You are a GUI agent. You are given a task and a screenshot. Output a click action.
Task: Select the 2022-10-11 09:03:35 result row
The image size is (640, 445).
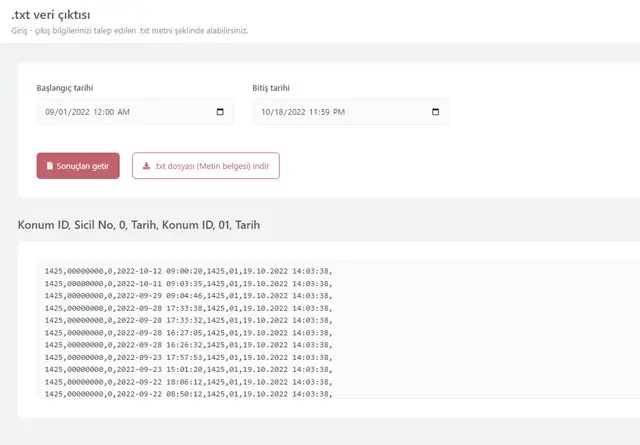click(190, 283)
